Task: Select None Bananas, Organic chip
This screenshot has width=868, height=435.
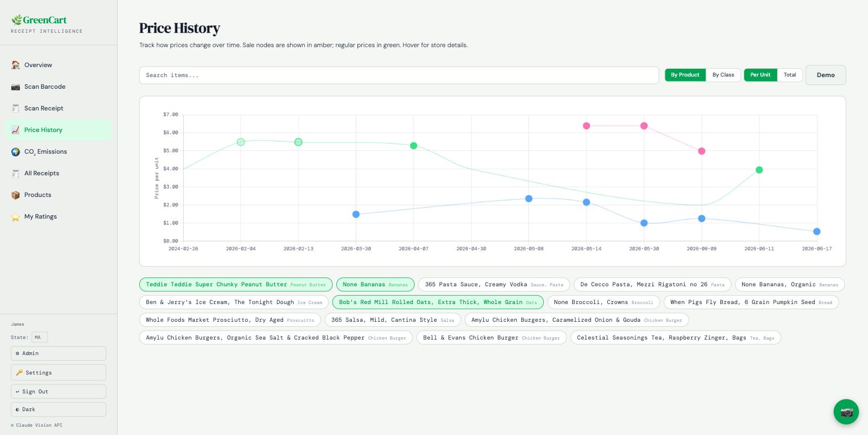Action: 790,285
